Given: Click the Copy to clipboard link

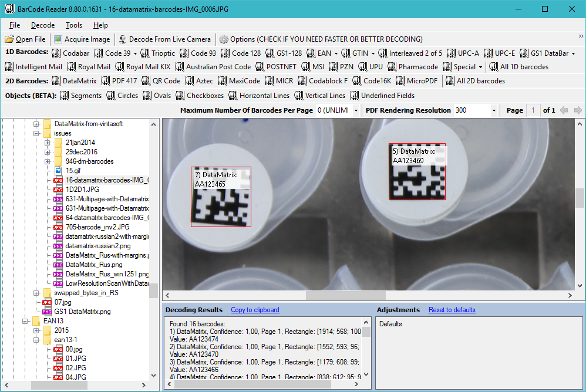Looking at the screenshot, I should pos(255,309).
